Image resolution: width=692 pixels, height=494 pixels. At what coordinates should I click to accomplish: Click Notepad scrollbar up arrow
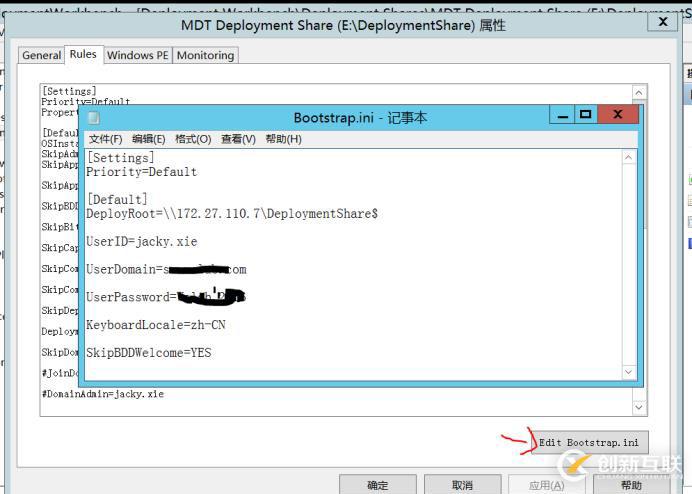628,158
